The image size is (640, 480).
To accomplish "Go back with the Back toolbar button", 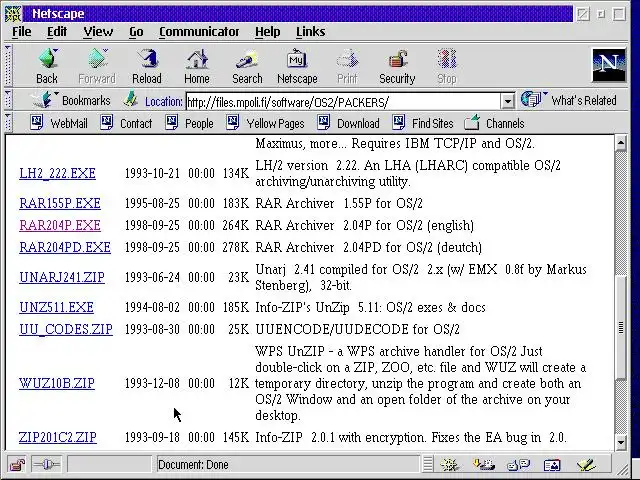I will coord(47,66).
